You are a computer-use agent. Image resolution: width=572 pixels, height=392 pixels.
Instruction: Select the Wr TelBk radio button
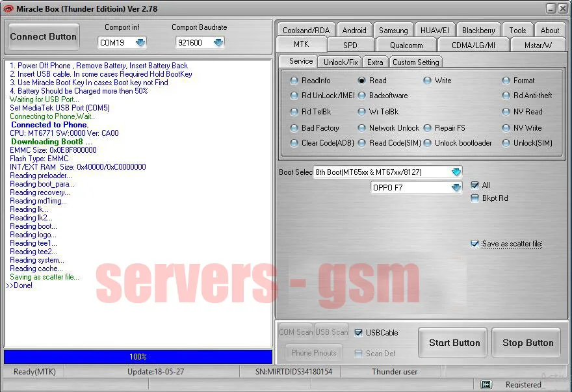point(361,112)
